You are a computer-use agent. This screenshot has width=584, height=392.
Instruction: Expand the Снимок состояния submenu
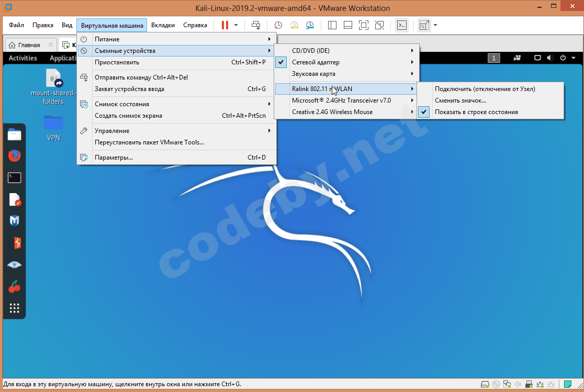(177, 104)
